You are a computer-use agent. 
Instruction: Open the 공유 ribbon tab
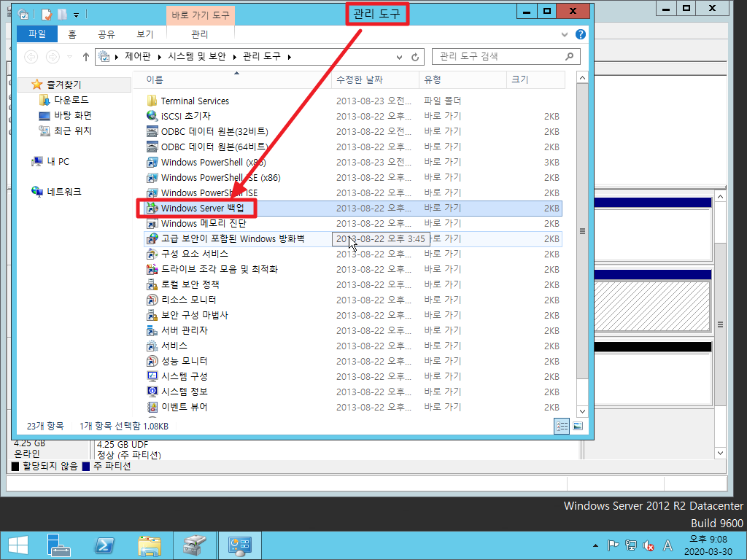point(107,34)
